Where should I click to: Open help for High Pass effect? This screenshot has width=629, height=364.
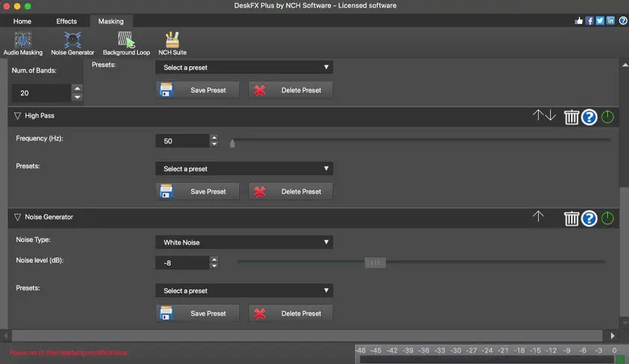pos(589,117)
